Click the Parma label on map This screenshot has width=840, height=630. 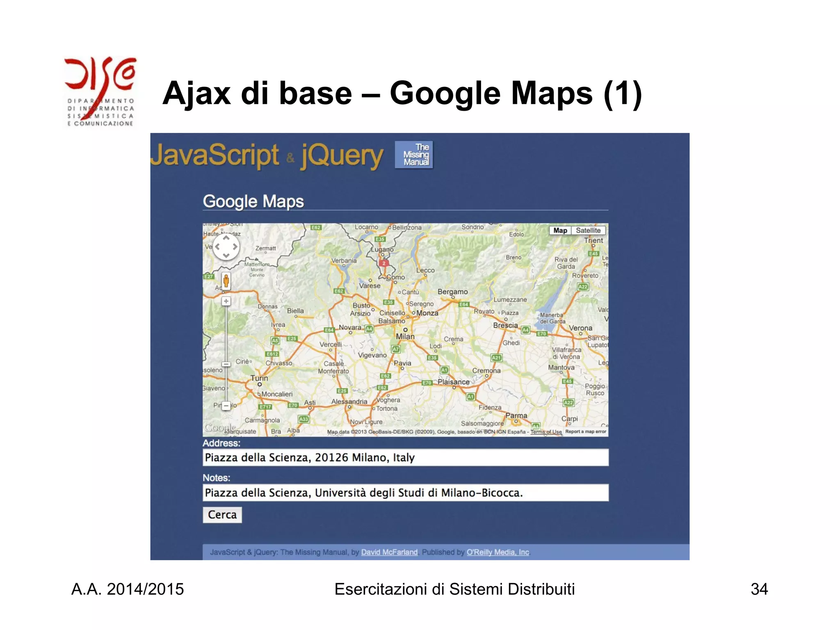coord(516,415)
